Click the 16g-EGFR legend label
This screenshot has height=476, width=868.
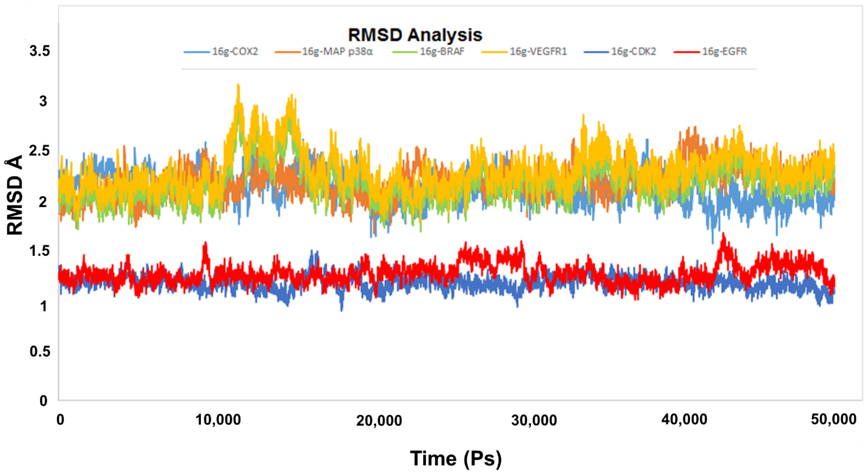point(724,52)
